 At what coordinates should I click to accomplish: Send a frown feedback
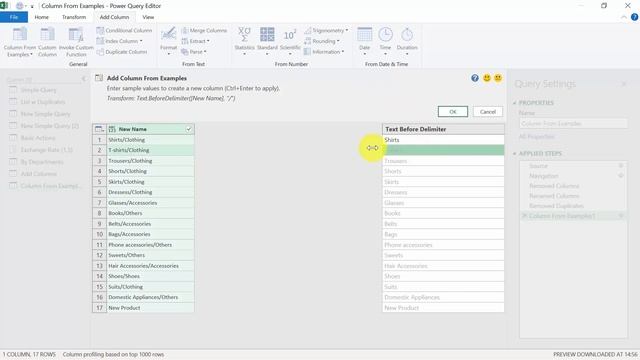pos(498,78)
